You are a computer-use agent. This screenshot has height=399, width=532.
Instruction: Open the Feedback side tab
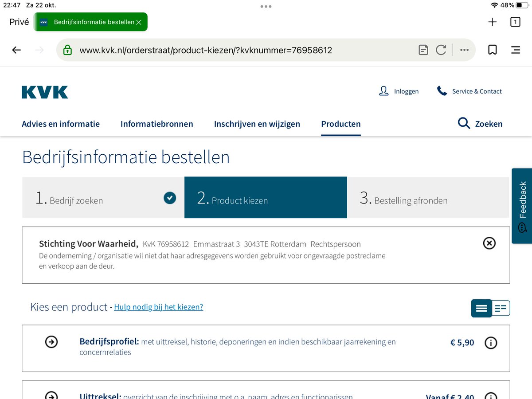click(522, 206)
